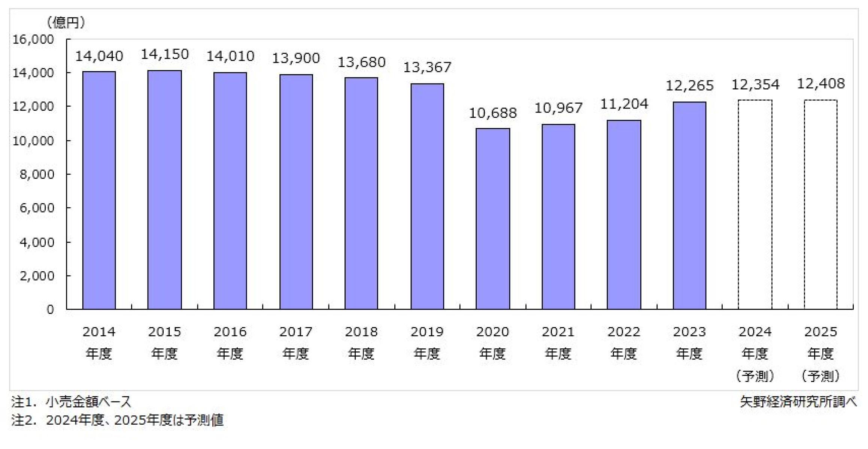Click the 12,408 data label
868x449 pixels.
pyautogui.click(x=820, y=84)
